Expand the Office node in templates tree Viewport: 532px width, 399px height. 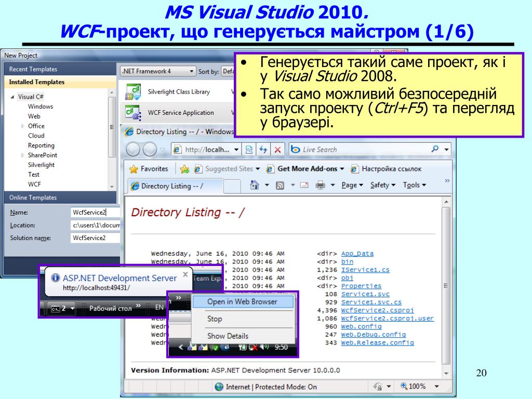(x=22, y=126)
